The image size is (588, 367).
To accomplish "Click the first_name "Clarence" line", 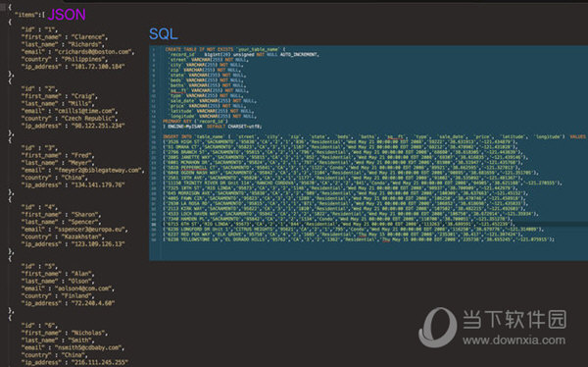I will click(x=65, y=37).
